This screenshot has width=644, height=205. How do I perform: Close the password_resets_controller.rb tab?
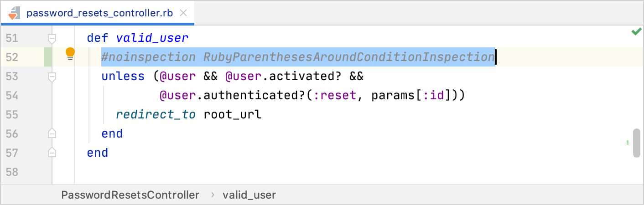coord(184,13)
